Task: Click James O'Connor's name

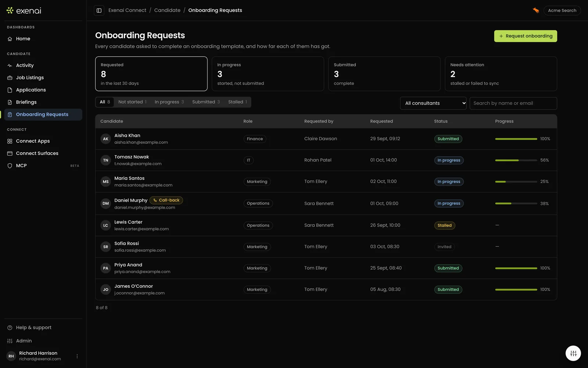Action: (x=133, y=286)
